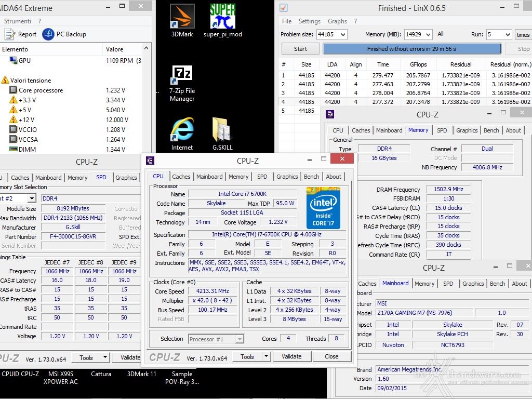The height and width of the screenshot is (399, 532).
Task: Click Tools button in front CPU-Z window
Action: (247, 356)
